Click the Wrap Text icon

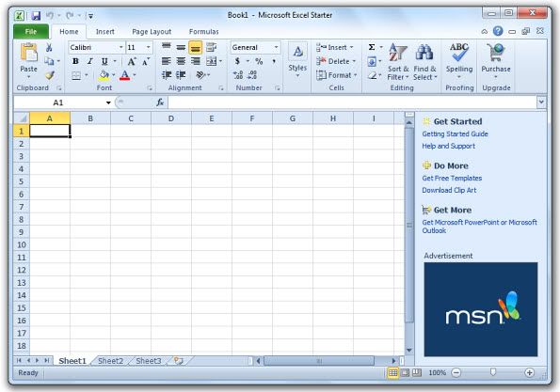[212, 47]
